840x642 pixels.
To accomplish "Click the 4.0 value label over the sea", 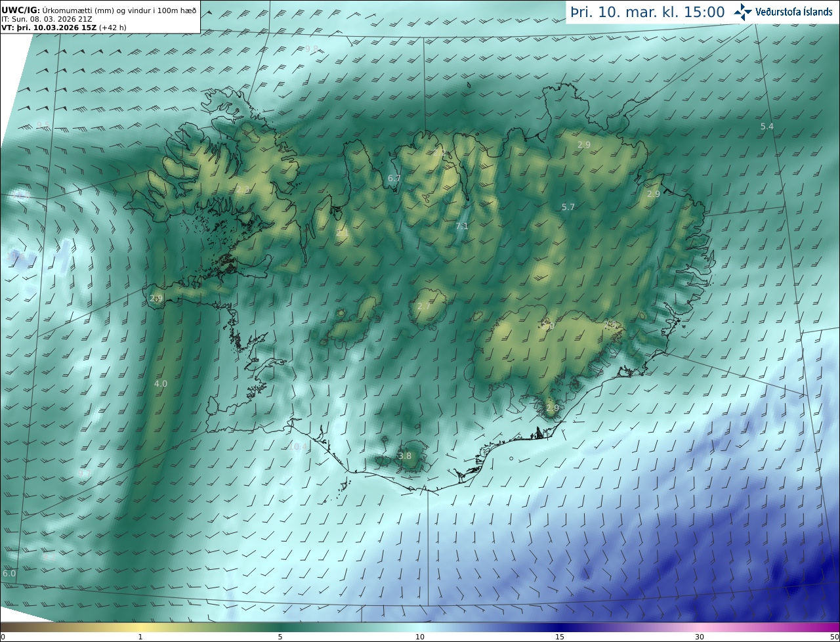I will pos(160,383).
